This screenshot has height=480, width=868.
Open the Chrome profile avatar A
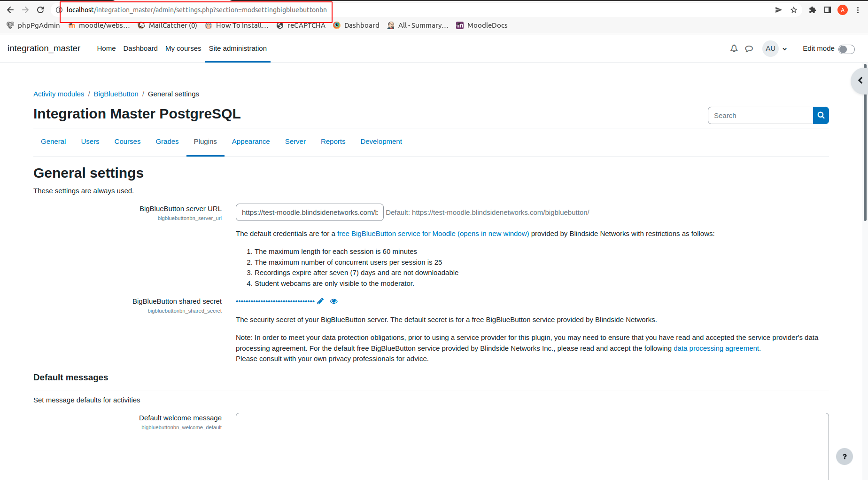click(x=843, y=10)
